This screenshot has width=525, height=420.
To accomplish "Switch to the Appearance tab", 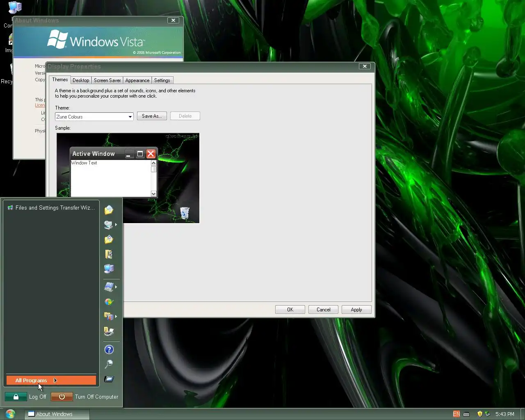I will coord(137,80).
